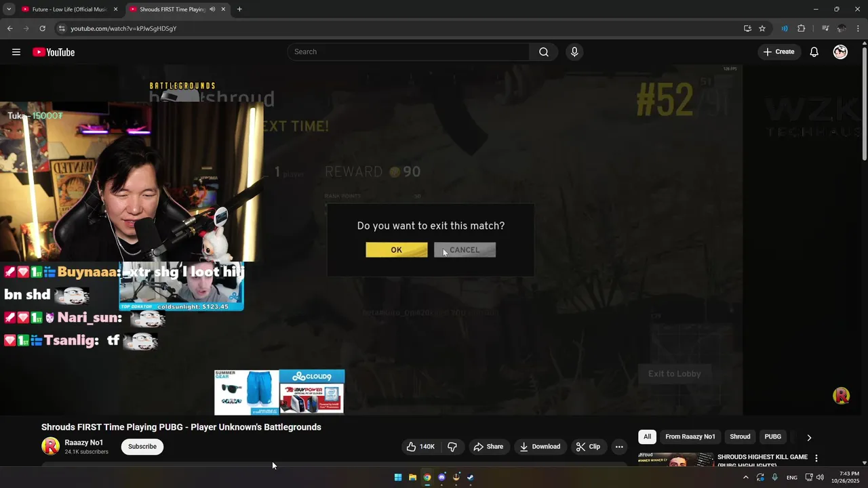Viewport: 868px width, 488px height.
Task: Click the Share button
Action: (x=488, y=447)
